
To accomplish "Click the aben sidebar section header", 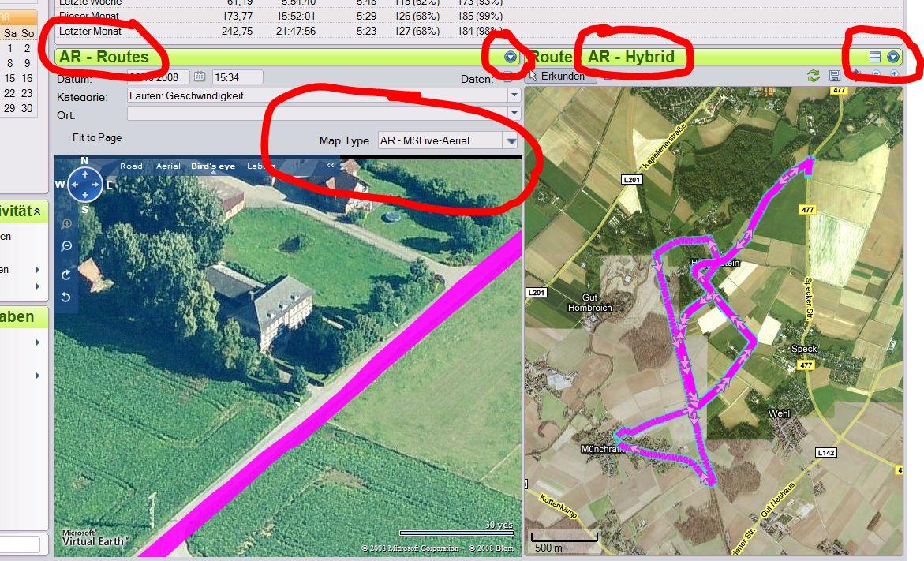I will [24, 317].
